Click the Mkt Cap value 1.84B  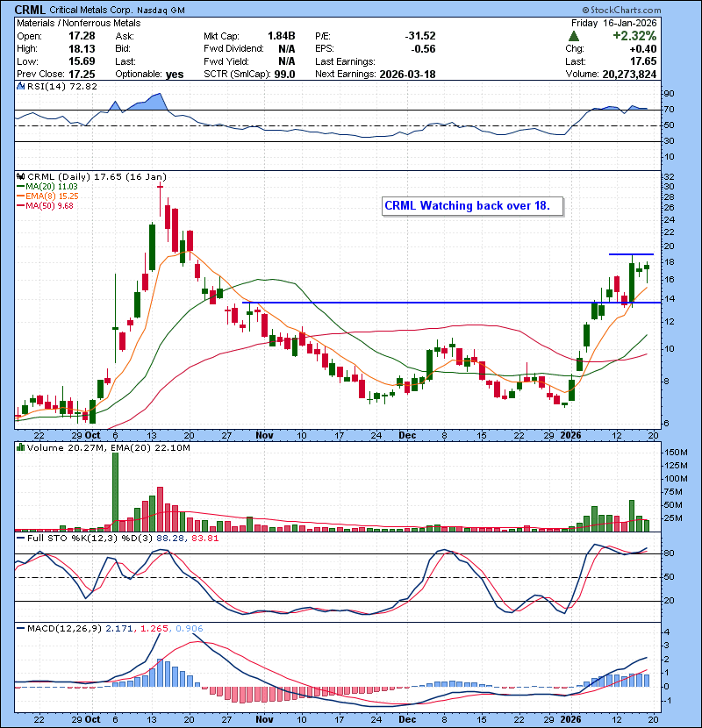point(281,36)
